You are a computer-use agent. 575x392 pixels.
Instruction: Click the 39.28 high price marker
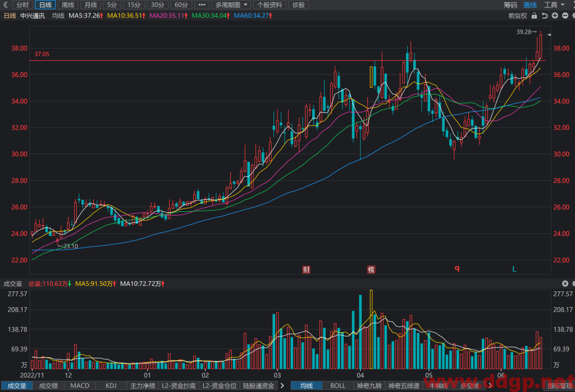coord(527,32)
